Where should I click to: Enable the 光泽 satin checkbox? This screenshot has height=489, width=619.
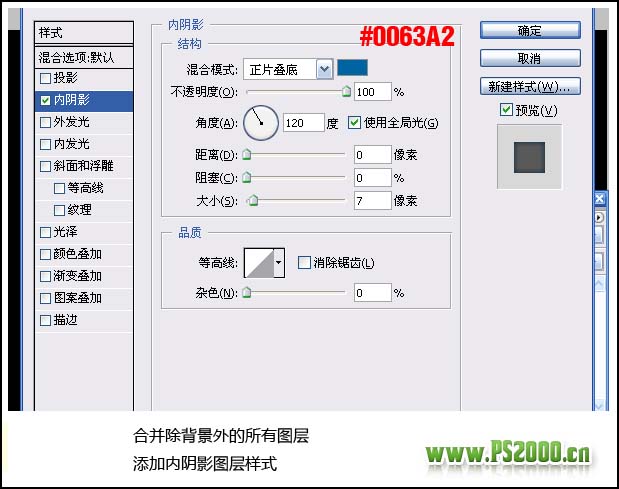(45, 232)
